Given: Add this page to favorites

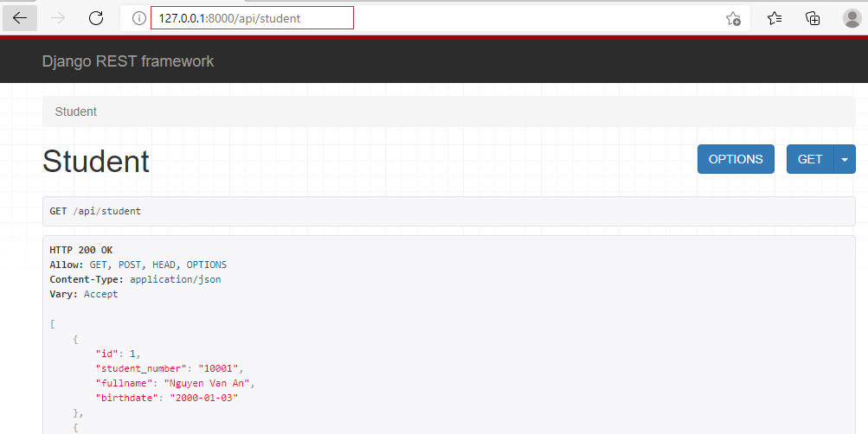Looking at the screenshot, I should pyautogui.click(x=732, y=18).
